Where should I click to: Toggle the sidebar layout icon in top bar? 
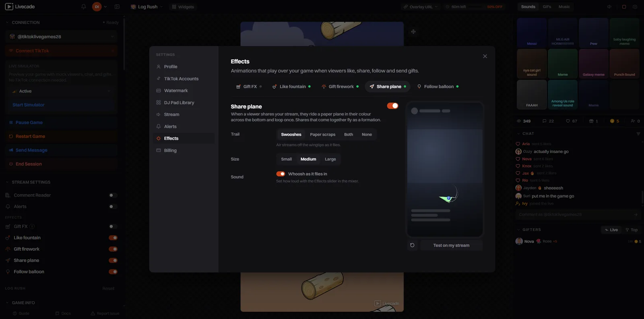point(117,6)
